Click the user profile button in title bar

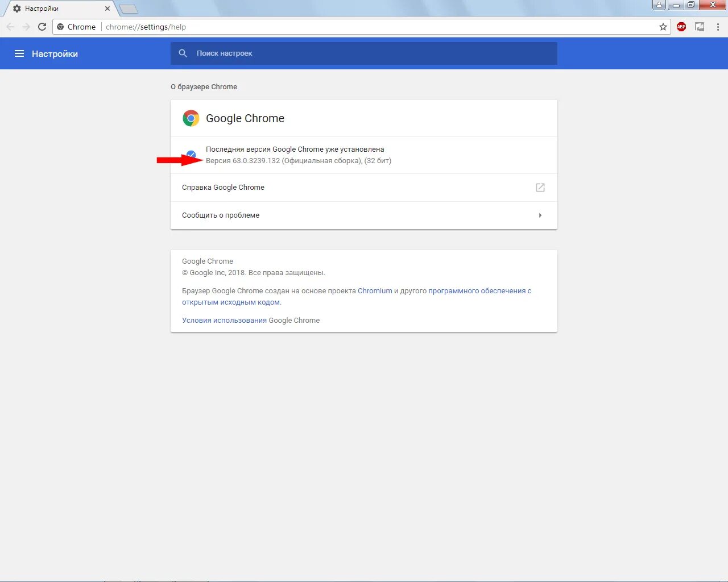(659, 5)
